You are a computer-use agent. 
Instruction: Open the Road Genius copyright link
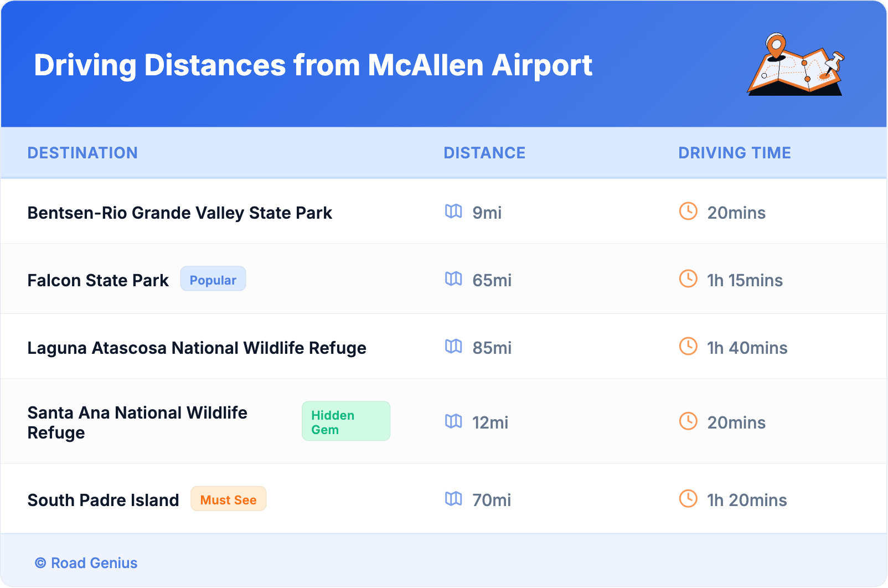[86, 563]
